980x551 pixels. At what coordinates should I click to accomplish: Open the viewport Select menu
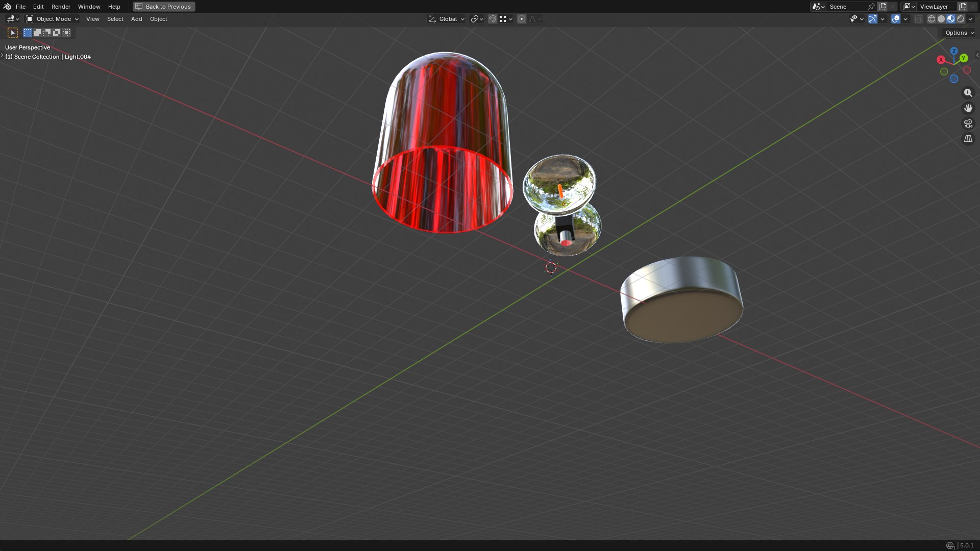[115, 19]
